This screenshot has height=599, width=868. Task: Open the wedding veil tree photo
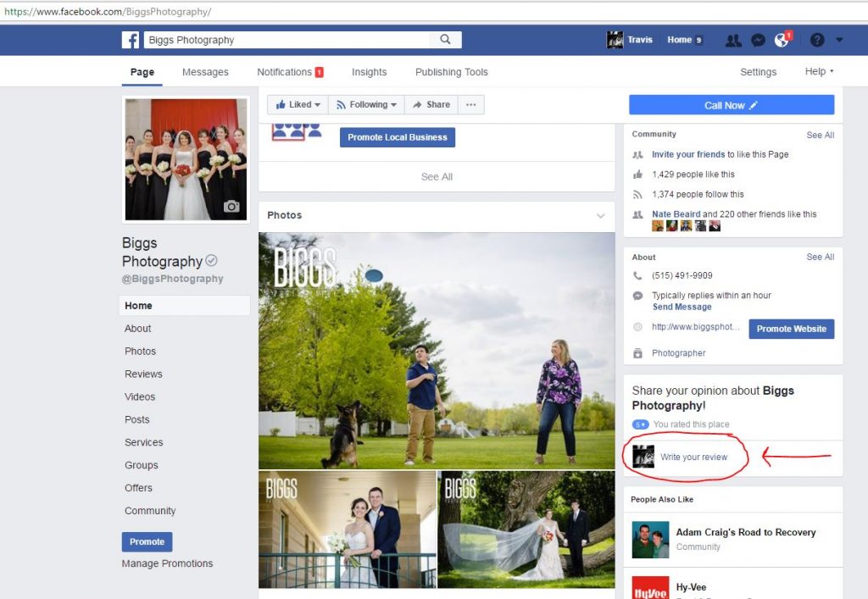coord(526,530)
